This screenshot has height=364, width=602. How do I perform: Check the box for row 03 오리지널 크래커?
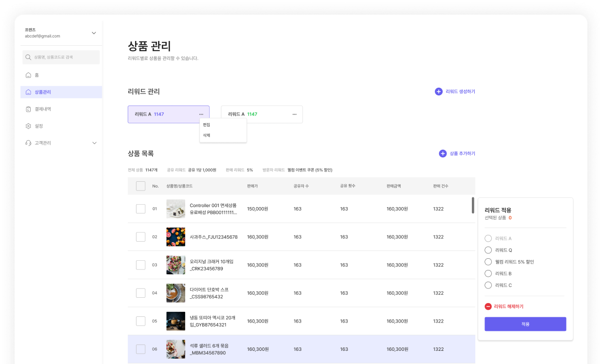click(141, 265)
